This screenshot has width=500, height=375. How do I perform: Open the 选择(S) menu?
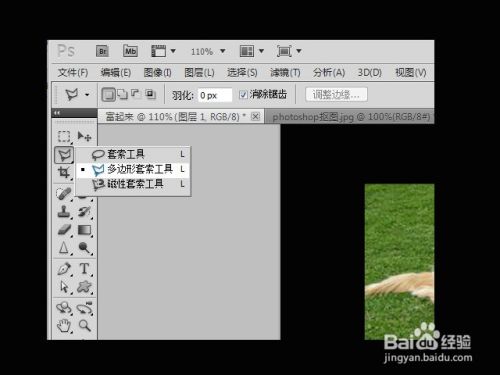pyautogui.click(x=242, y=72)
